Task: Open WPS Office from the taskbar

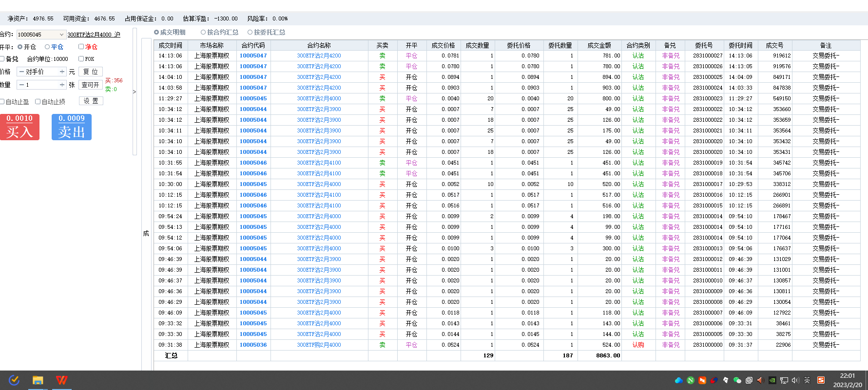Action: tap(61, 380)
